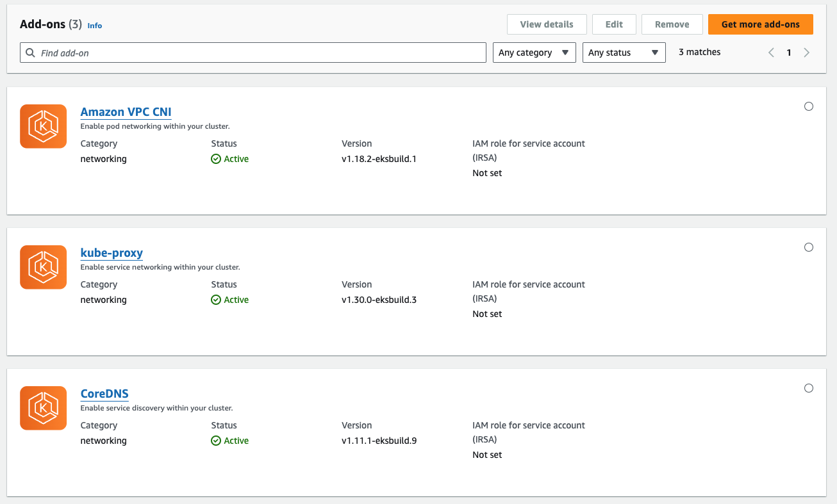Click the green Active check icon for CoreDNS
The height and width of the screenshot is (504, 837).
point(216,441)
